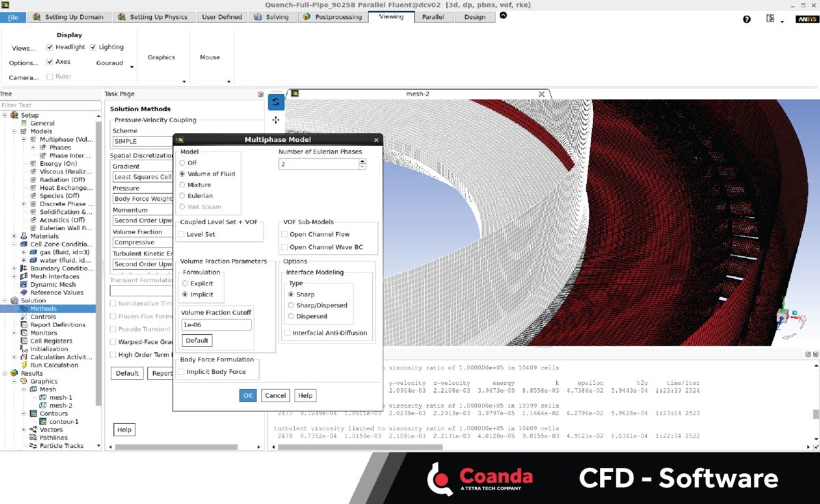Open the User Defined ribbon tab
This screenshot has width=820, height=504.
[x=221, y=17]
